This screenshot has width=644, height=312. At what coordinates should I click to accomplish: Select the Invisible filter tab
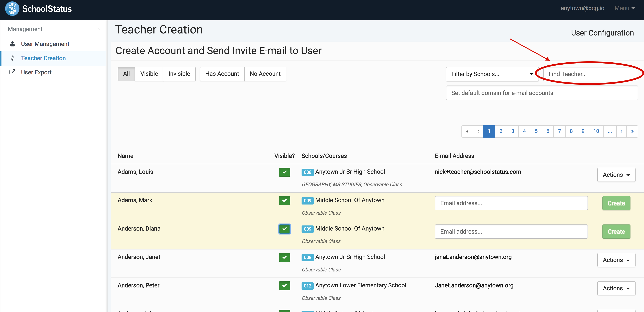pyautogui.click(x=179, y=74)
